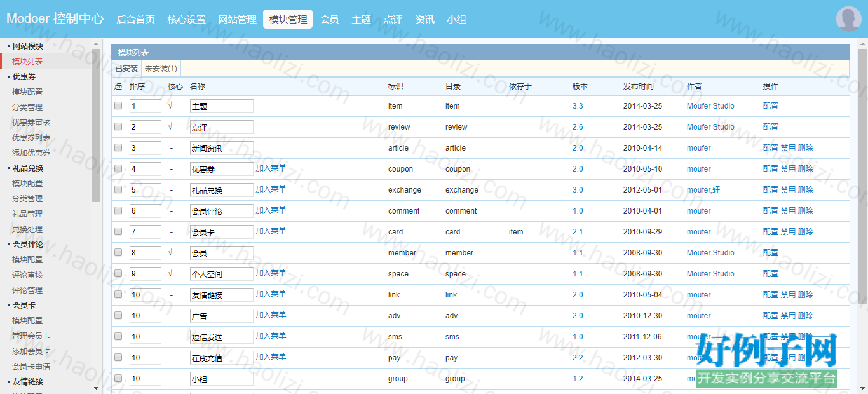Select 模块管理 top tab
This screenshot has height=394, width=868.
coord(288,20)
